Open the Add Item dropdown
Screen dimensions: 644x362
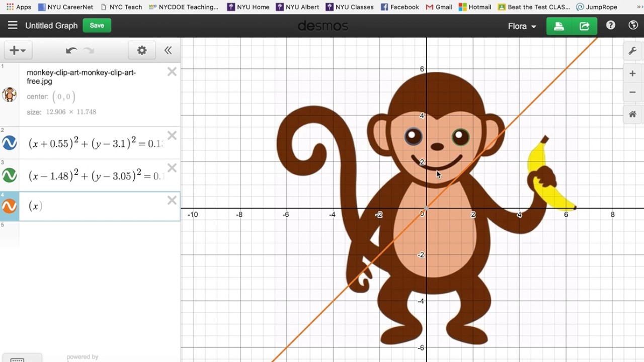[18, 50]
